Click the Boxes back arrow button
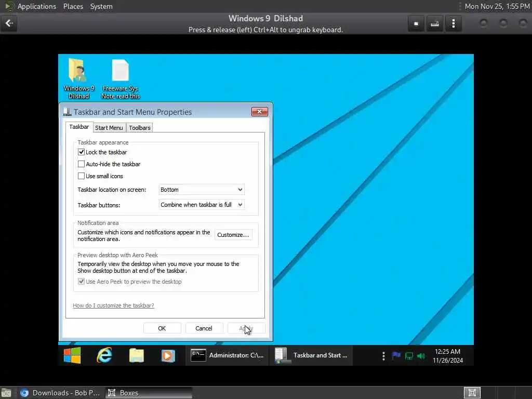Image resolution: width=532 pixels, height=399 pixels. (9, 23)
